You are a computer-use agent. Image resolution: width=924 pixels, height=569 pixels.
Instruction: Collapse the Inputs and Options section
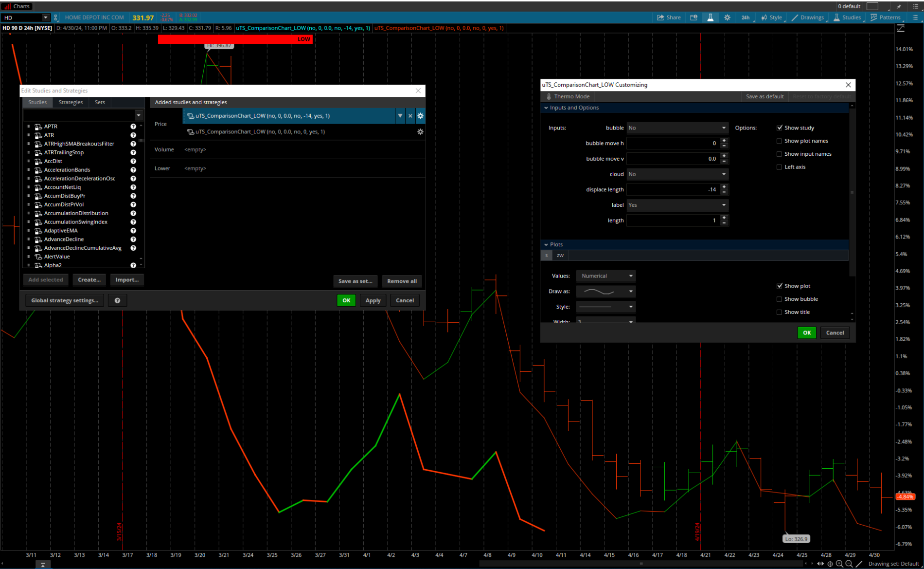(546, 108)
